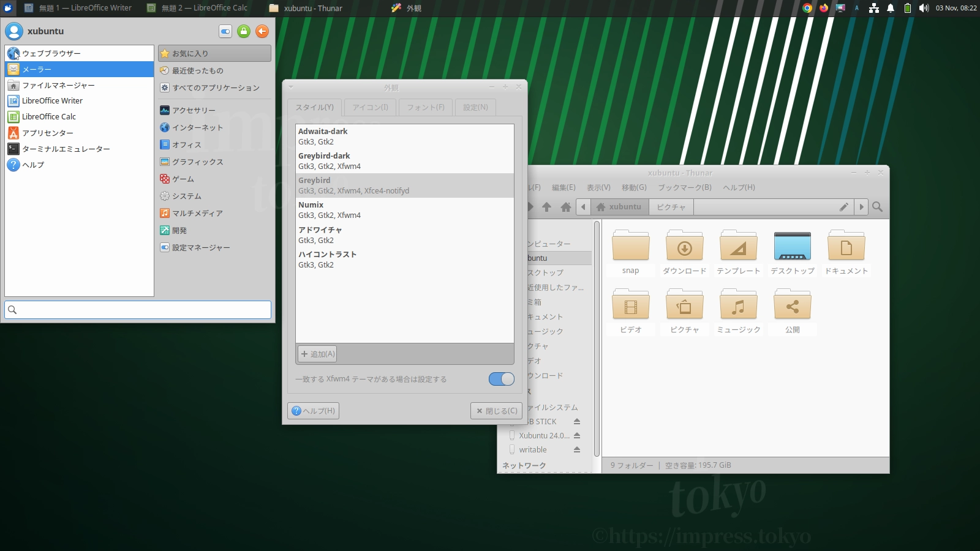Viewport: 980px width, 551px height.
Task: Click path bar scroll-right arrow in Thunar
Action: point(861,207)
